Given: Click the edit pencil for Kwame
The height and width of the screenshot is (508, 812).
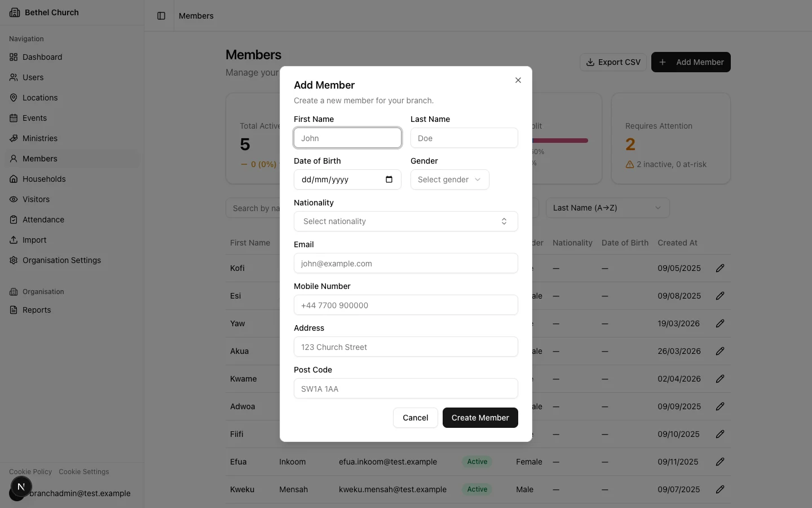Looking at the screenshot, I should (720, 379).
